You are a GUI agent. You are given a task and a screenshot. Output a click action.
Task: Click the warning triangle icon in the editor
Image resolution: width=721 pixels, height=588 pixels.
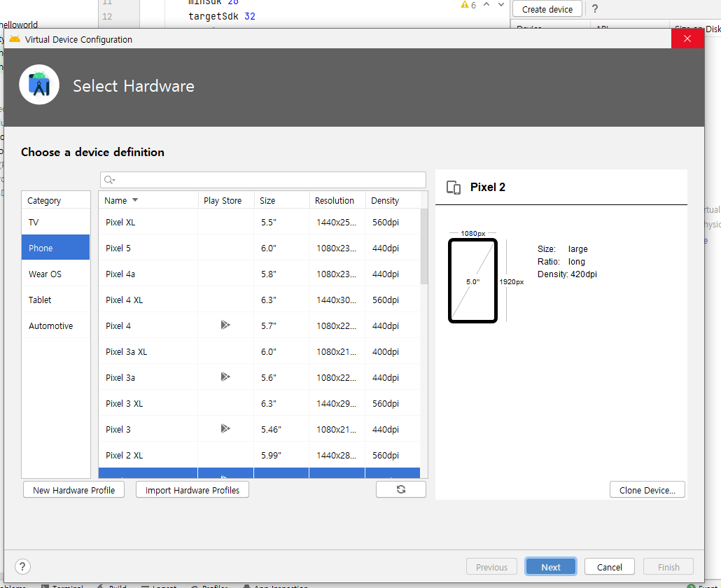(464, 5)
